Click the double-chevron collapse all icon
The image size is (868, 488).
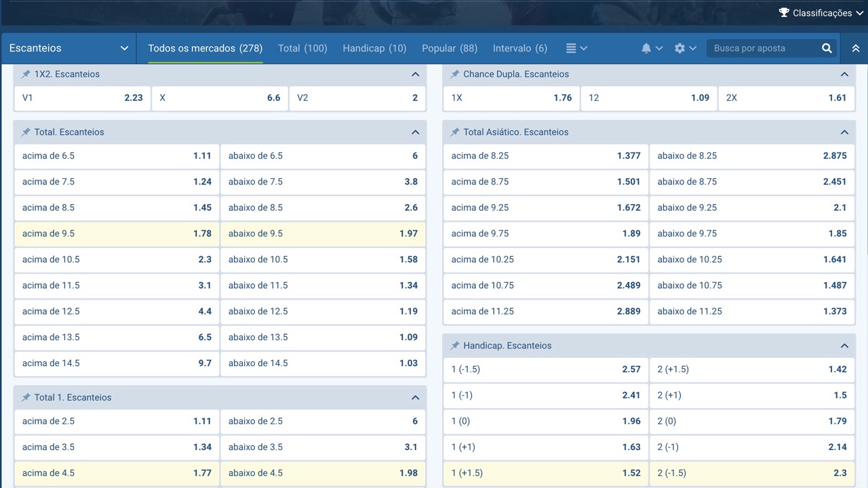[855, 48]
